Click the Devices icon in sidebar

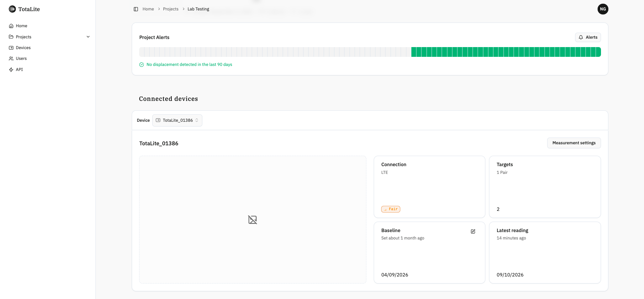coord(11,48)
